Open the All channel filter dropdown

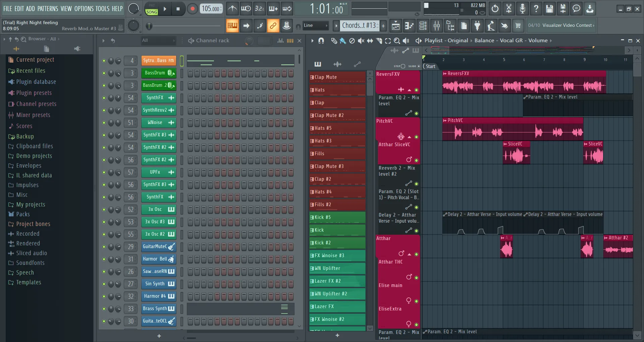pyautogui.click(x=158, y=40)
